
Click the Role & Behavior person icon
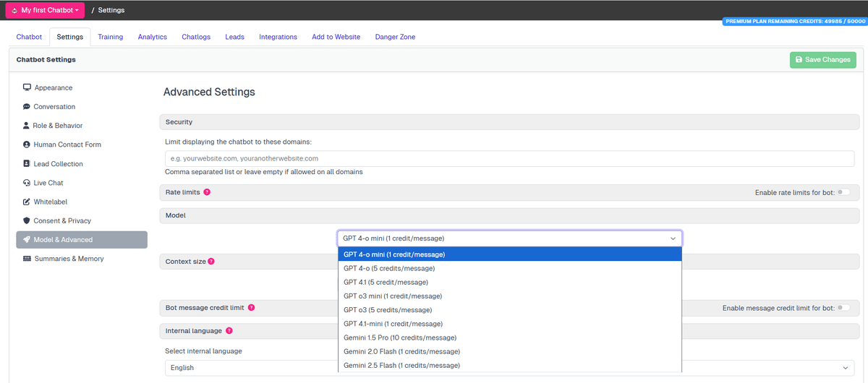[x=27, y=126]
